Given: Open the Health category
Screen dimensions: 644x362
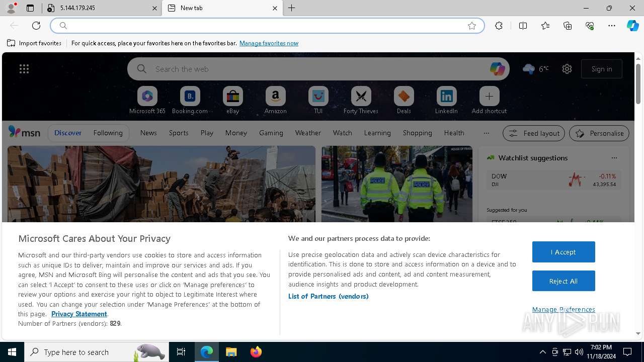Looking at the screenshot, I should coord(454,133).
